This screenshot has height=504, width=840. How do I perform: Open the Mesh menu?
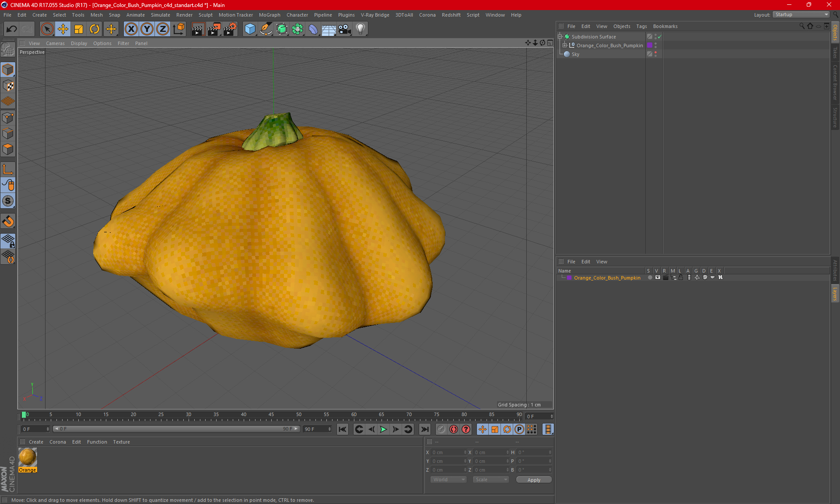(96, 15)
